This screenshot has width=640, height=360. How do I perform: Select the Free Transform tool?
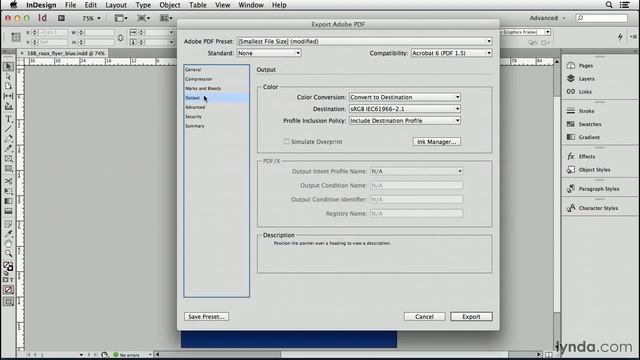[x=8, y=191]
